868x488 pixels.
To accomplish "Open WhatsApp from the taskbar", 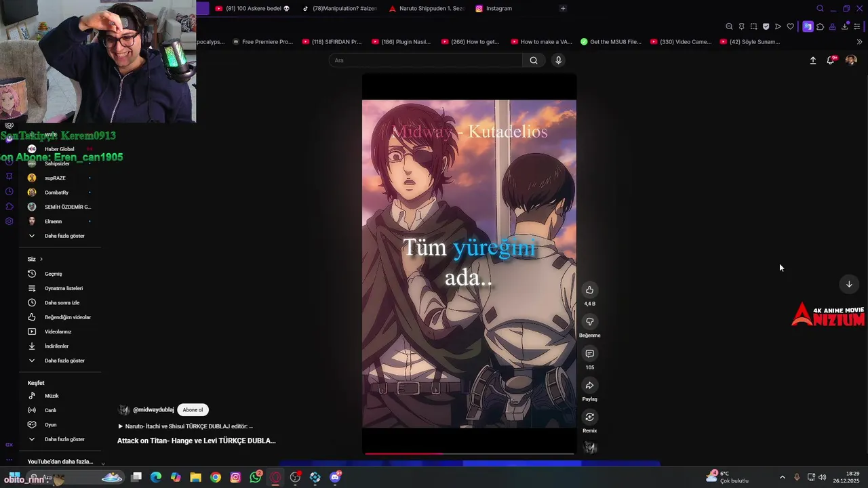I will point(256,477).
